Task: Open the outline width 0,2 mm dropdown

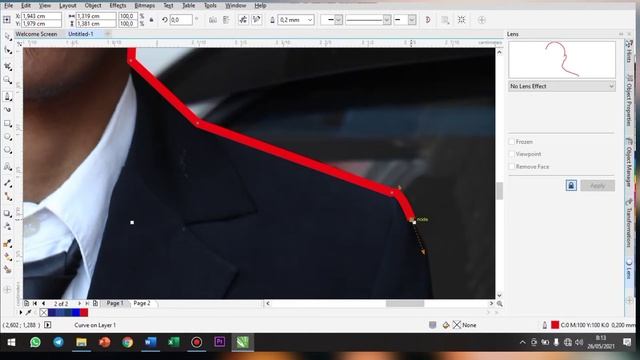Action: click(x=310, y=20)
